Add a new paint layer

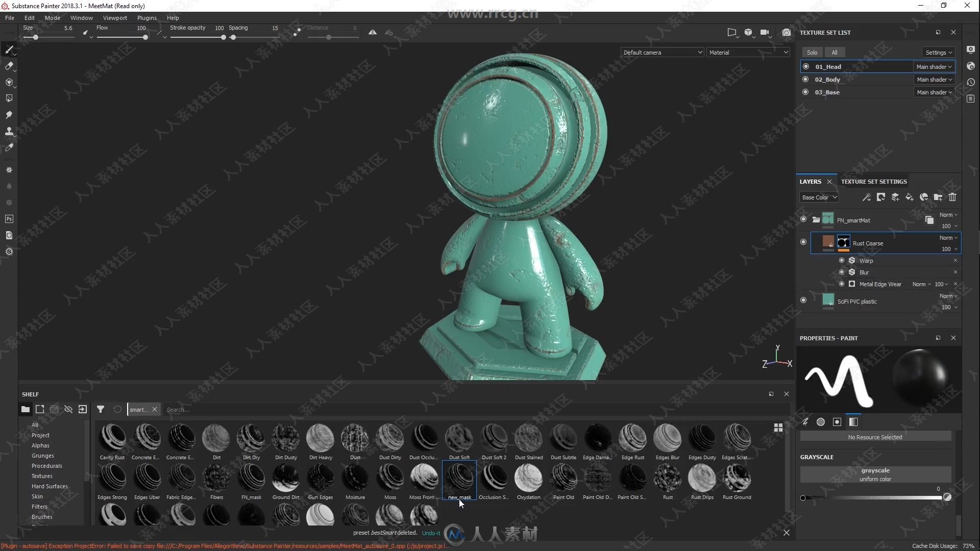pyautogui.click(x=895, y=197)
